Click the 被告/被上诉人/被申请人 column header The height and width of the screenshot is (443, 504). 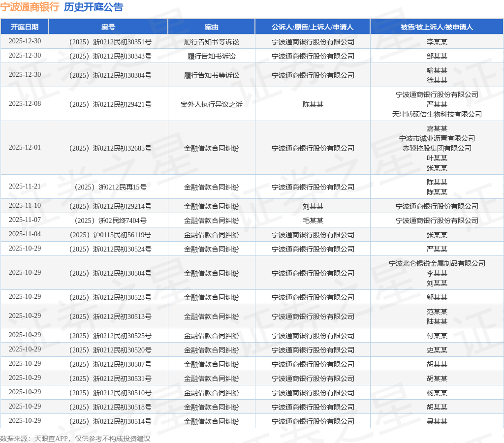tap(437, 27)
